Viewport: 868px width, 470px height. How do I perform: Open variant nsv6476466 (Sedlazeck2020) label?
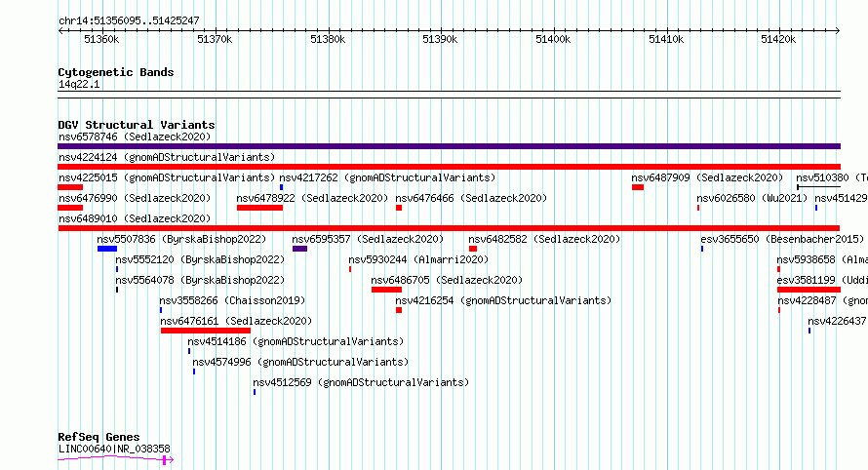pos(471,198)
